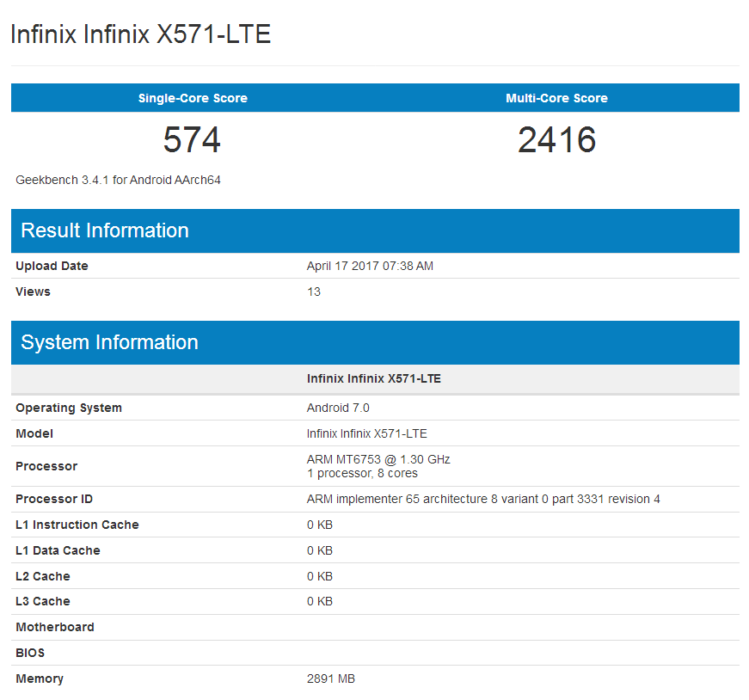Viewport: 749px width, 700px height.
Task: Click the Operating System label
Action: click(69, 408)
